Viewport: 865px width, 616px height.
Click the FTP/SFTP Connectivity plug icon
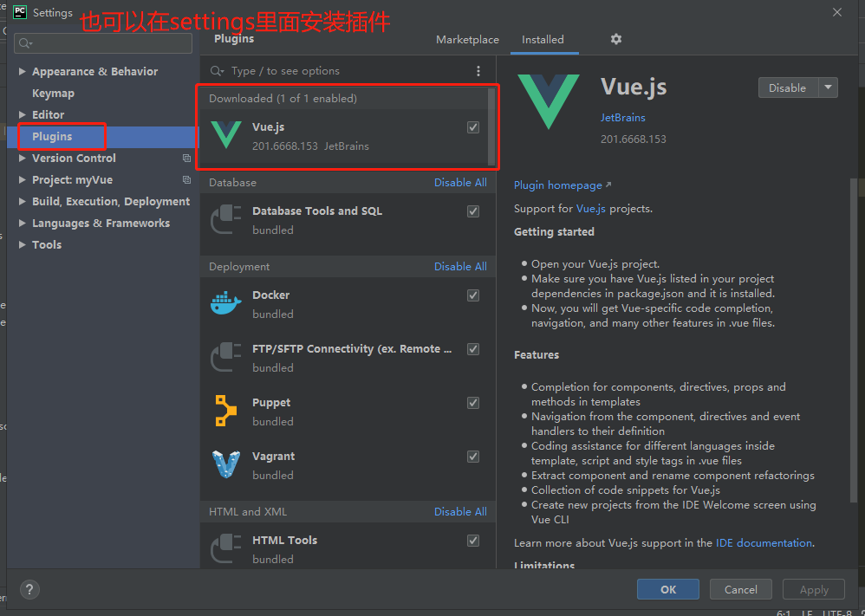226,357
